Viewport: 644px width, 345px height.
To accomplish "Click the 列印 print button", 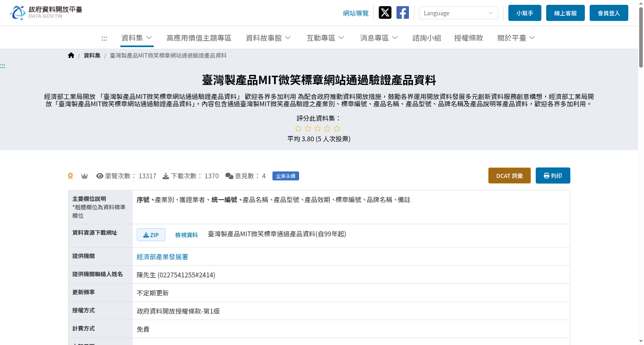I will 553,176.
